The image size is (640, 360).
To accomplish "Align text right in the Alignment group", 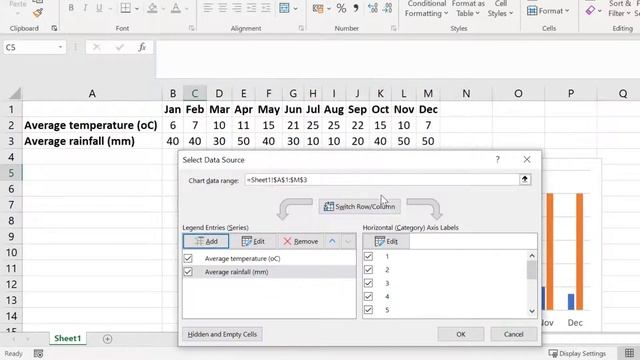I will click(237, 8).
